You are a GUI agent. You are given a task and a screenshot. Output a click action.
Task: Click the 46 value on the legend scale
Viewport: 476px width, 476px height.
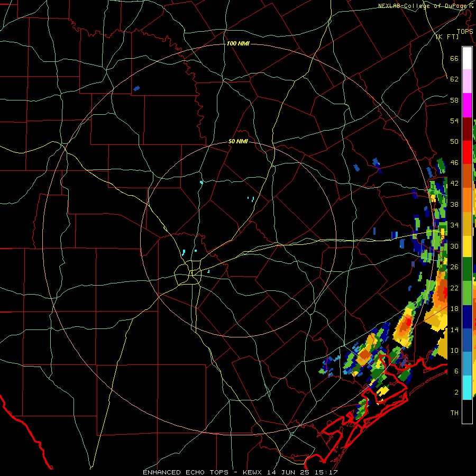click(454, 163)
